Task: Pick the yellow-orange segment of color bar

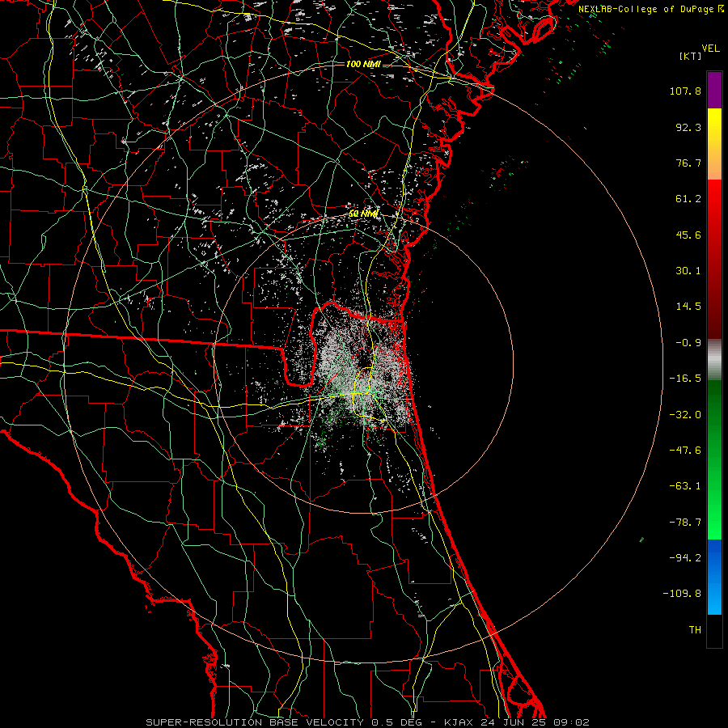Action: [714, 144]
